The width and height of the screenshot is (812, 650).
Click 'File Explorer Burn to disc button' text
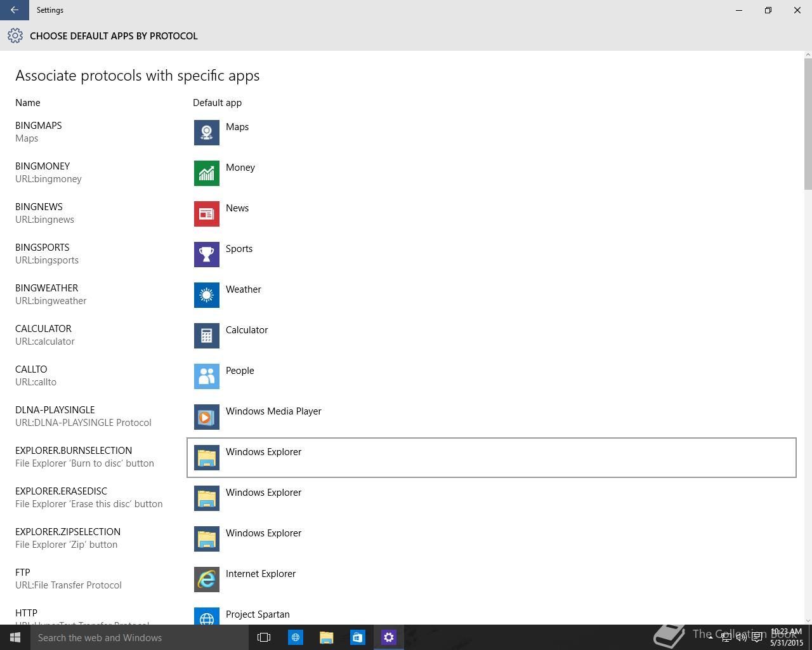click(84, 463)
